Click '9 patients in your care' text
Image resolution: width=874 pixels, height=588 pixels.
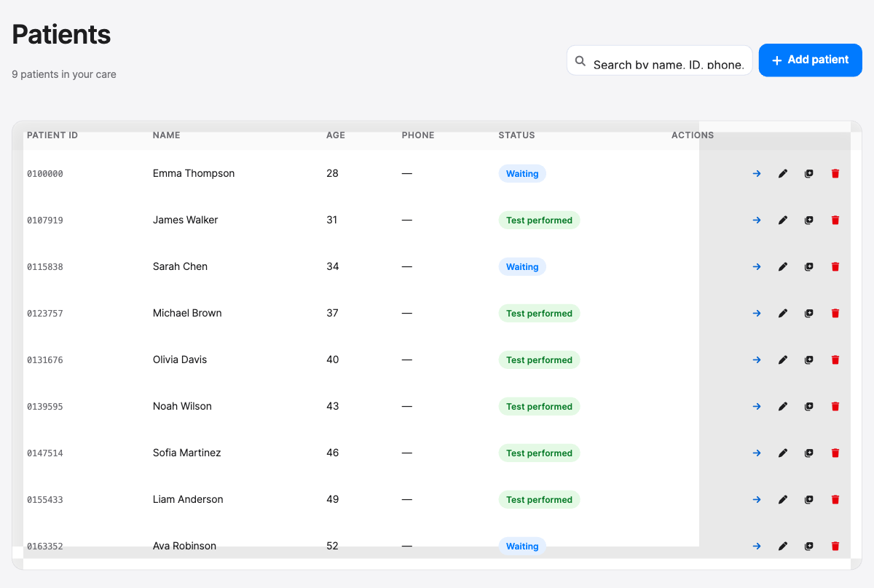coord(64,74)
